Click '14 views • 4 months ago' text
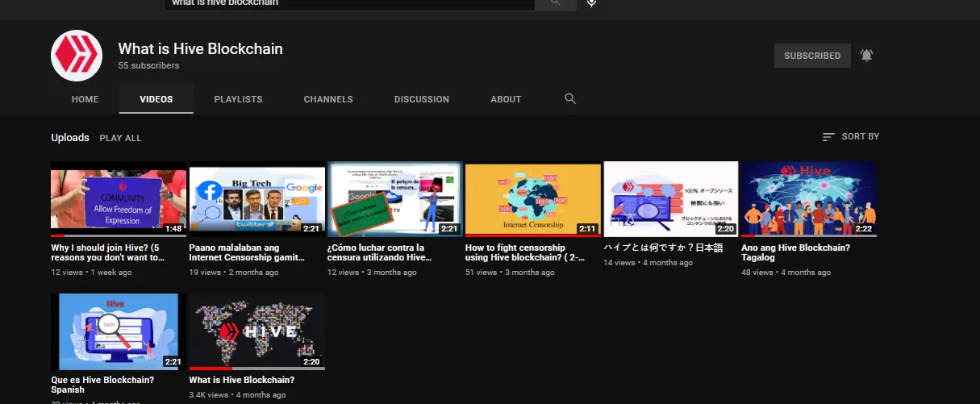This screenshot has width=980, height=404. (648, 263)
